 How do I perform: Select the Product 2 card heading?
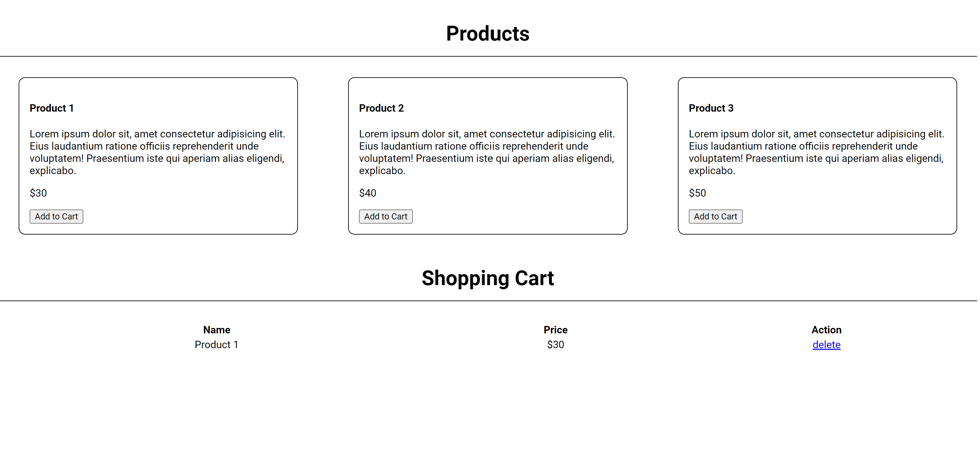[381, 108]
